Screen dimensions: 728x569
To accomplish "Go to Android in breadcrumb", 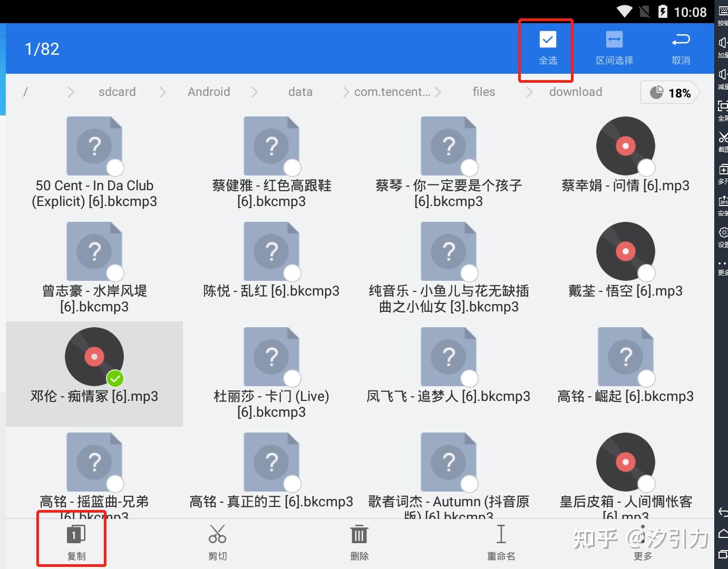I will point(209,92).
